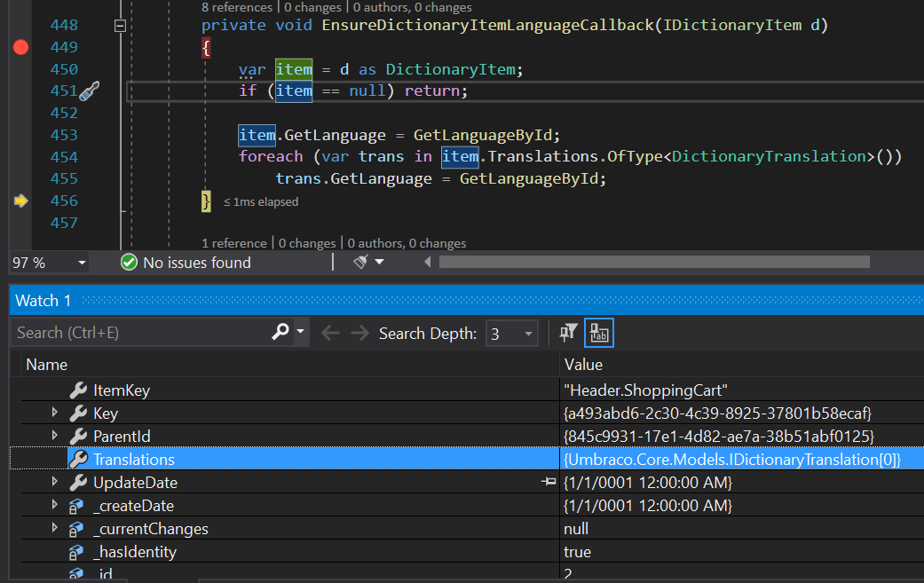Viewport: 924px width, 583px height.
Task: Toggle the Watch pin filter icon
Action: [568, 333]
